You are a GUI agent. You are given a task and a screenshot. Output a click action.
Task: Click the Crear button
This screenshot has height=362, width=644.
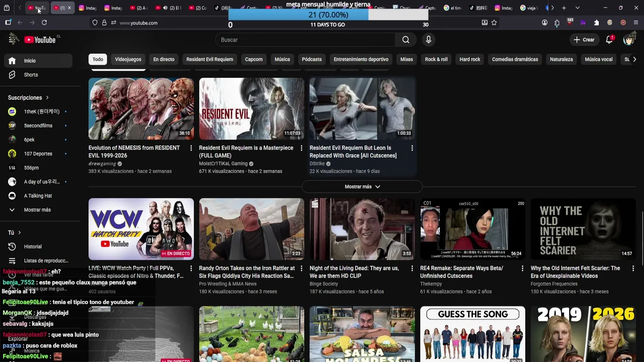[x=584, y=40]
